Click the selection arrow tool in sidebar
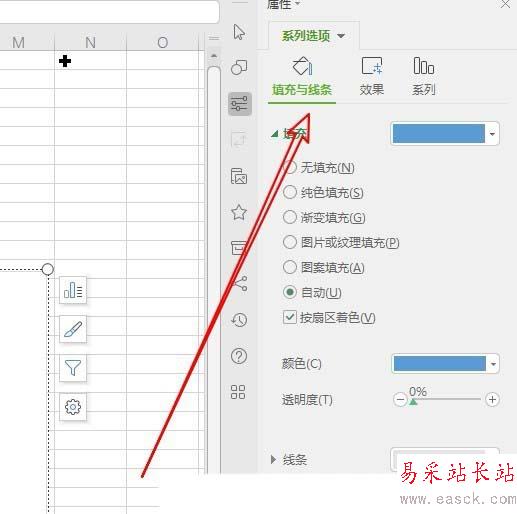 [239, 32]
